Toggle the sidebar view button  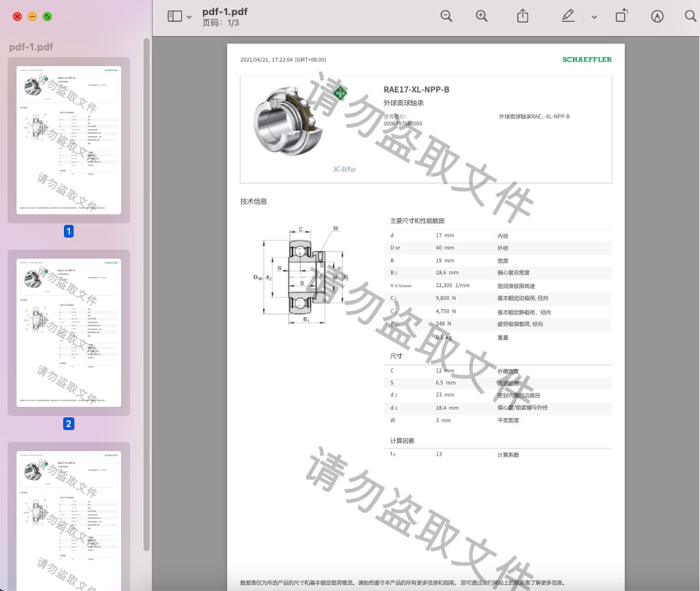174,17
